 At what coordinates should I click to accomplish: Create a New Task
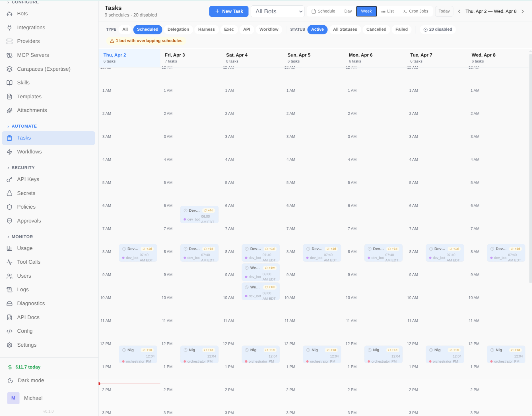coord(229,11)
